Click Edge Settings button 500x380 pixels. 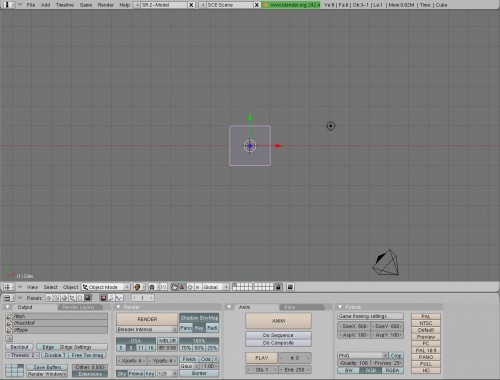point(84,347)
